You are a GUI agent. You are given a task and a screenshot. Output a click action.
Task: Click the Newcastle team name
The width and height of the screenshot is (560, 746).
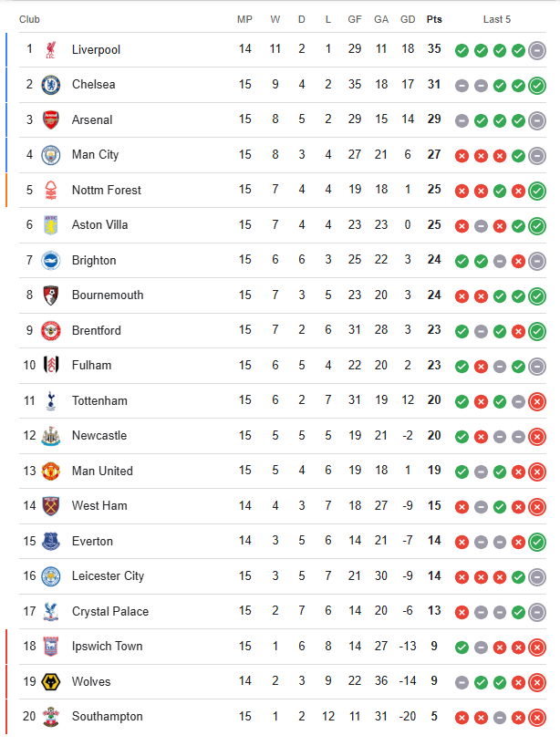coord(99,436)
